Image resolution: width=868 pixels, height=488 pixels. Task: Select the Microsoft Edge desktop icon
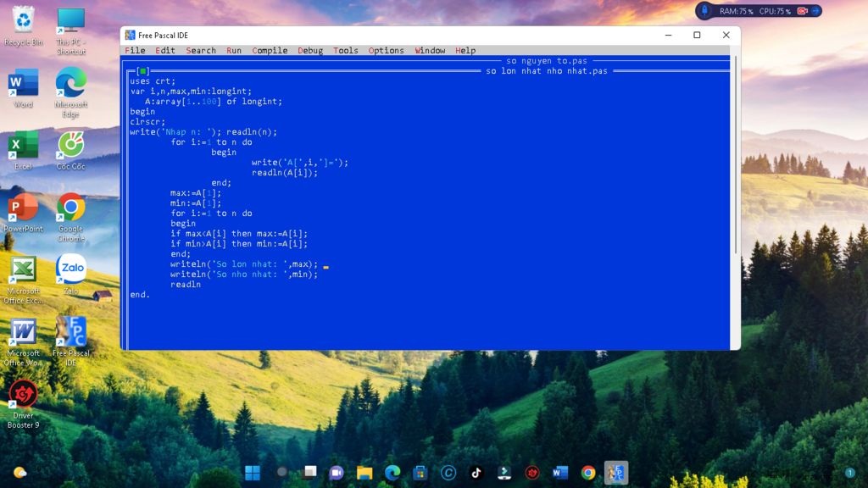tap(71, 93)
